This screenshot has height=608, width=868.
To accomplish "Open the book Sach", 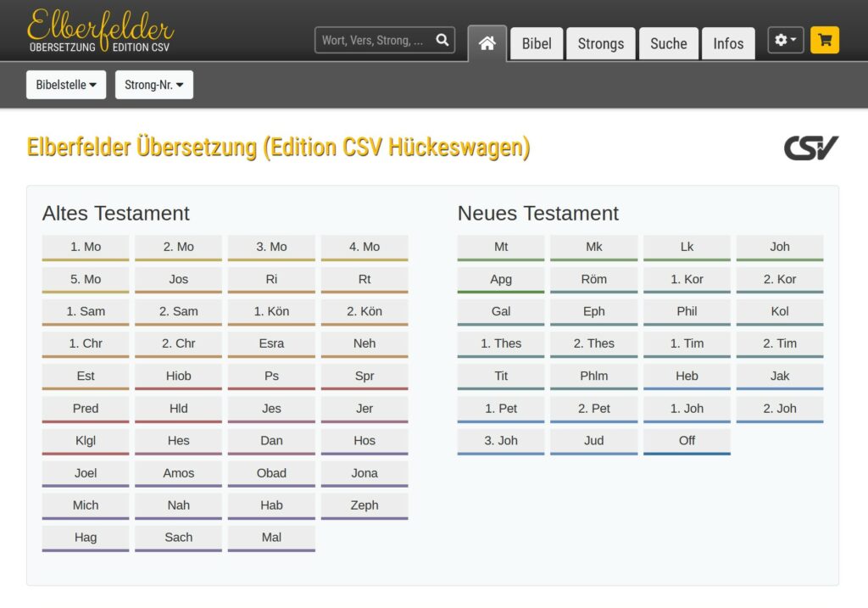I will coord(178,538).
